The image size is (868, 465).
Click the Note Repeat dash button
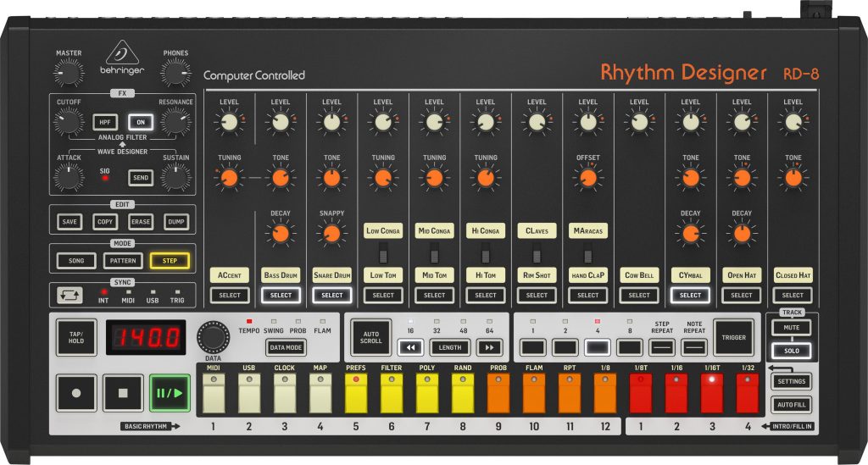pyautogui.click(x=694, y=347)
